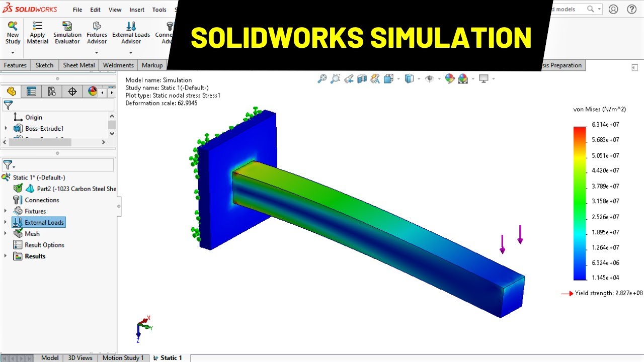Switch to the Weldments ribbon tab
The height and width of the screenshot is (362, 644).
point(118,65)
